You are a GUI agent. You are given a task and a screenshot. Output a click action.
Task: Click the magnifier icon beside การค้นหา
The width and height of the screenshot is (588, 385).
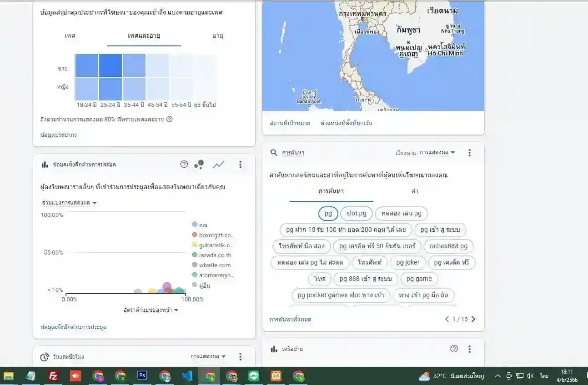click(x=273, y=153)
